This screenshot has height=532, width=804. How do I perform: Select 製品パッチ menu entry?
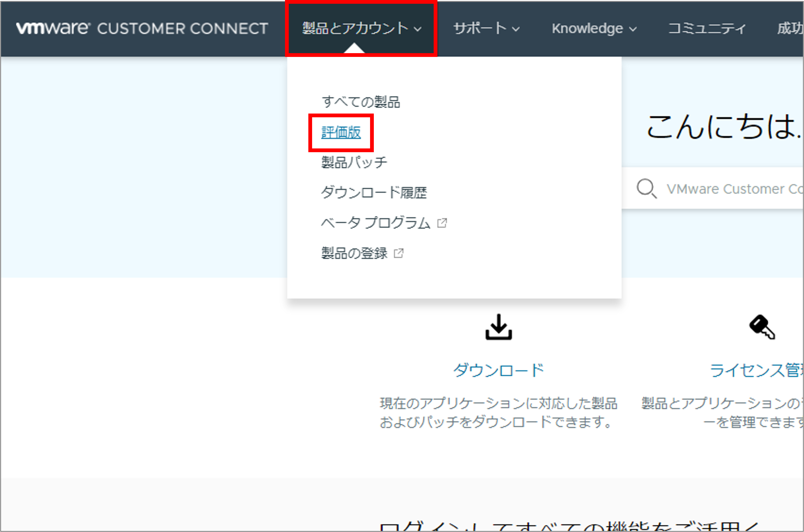354,162
